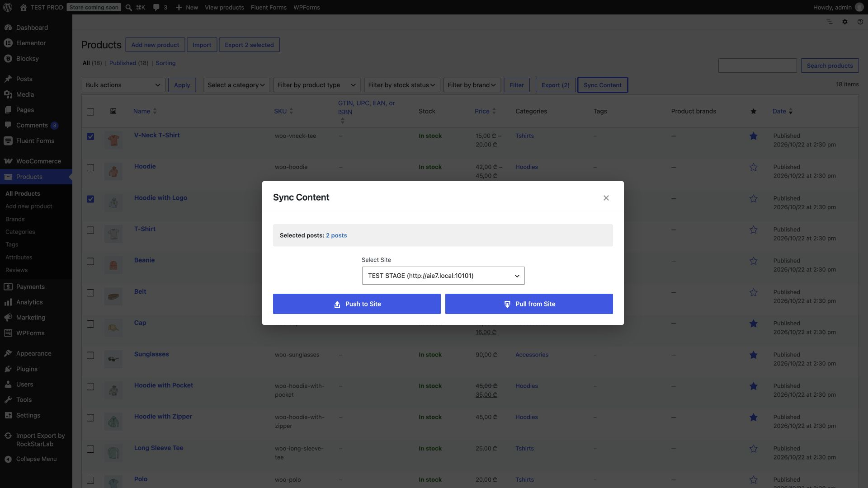Star the Hoodie product as featured
The width and height of the screenshot is (868, 488).
coord(753,167)
